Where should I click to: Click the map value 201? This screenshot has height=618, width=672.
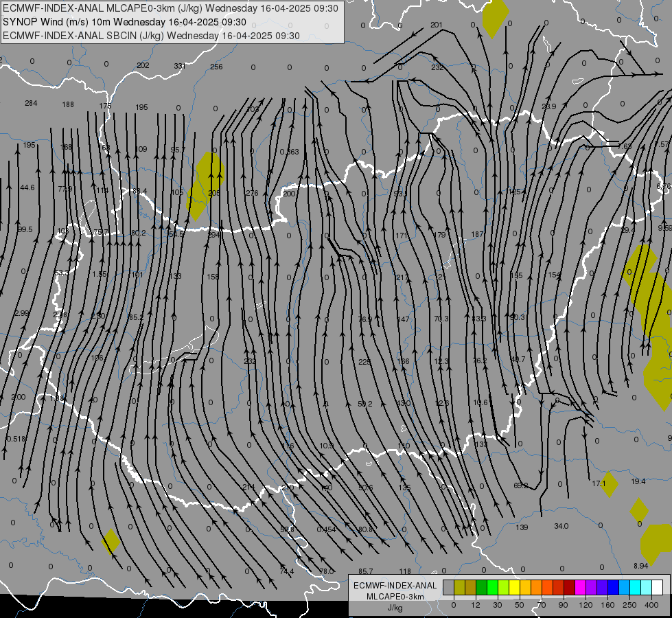(x=437, y=25)
